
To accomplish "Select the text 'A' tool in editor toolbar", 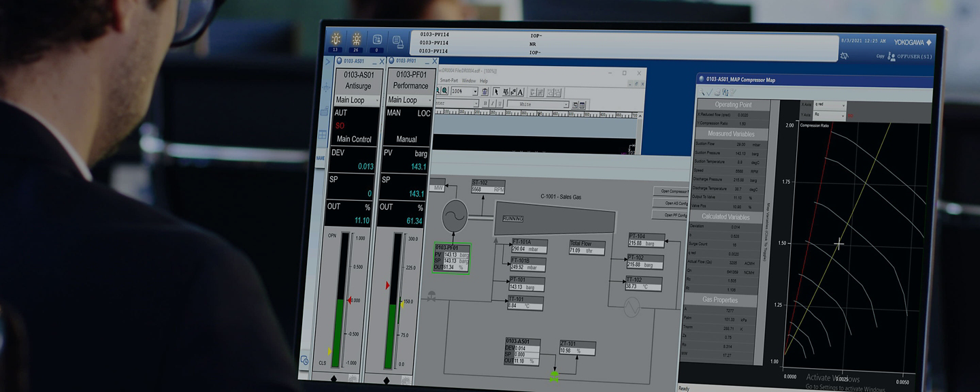I will pos(521,92).
